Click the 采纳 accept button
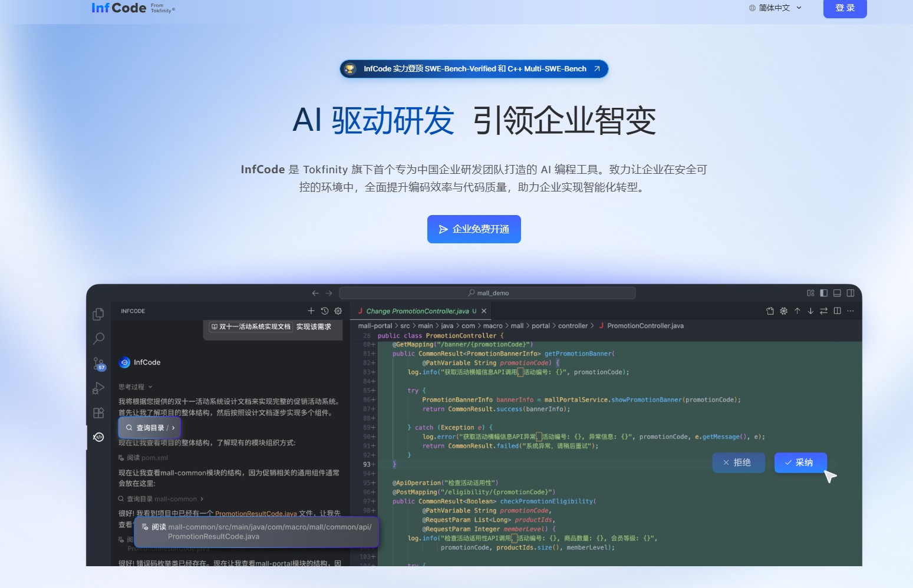The height and width of the screenshot is (588, 913). click(x=800, y=463)
